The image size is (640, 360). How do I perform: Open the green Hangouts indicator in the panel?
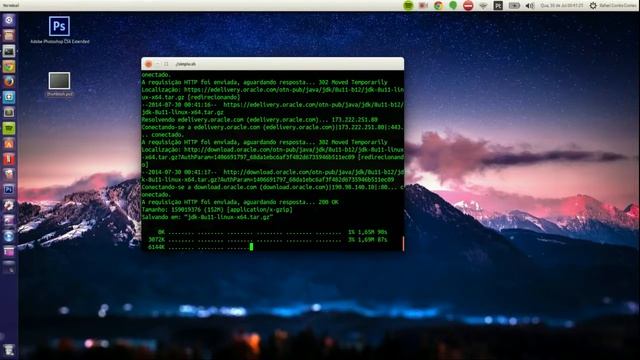point(453,5)
